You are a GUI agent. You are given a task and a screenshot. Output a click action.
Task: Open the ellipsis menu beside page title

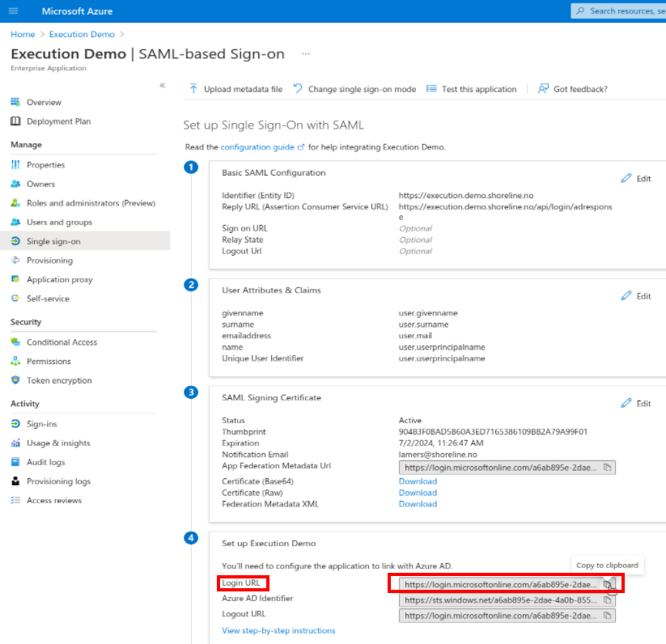306,54
